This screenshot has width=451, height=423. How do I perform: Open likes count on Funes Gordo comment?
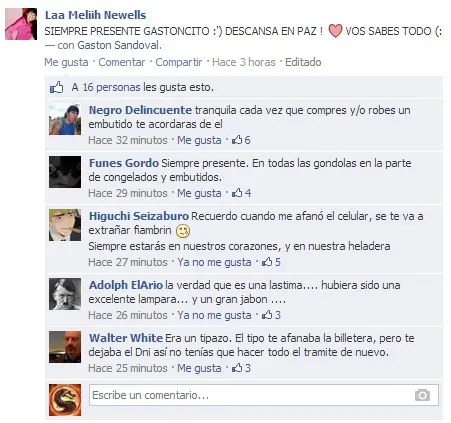[x=241, y=193]
